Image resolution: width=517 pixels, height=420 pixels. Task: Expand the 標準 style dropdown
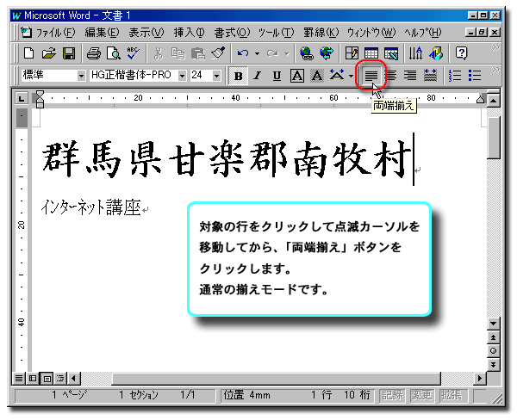(81, 76)
